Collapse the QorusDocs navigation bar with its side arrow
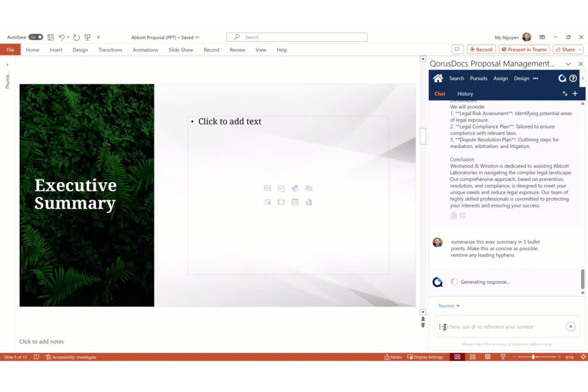588x392 pixels. point(583,78)
